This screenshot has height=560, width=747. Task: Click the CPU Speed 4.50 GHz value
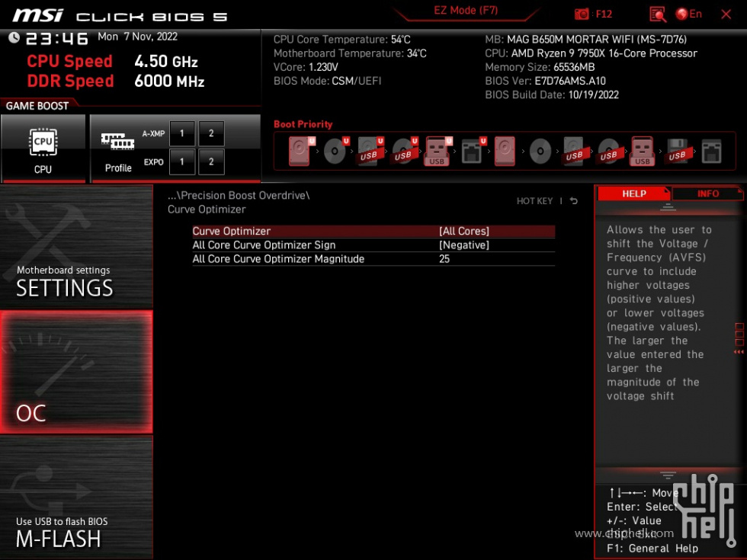coord(166,62)
